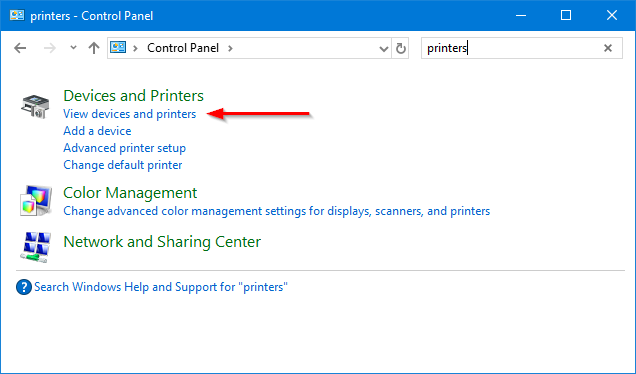Search Windows Help and Support for printers
This screenshot has height=374, width=636.
(161, 287)
